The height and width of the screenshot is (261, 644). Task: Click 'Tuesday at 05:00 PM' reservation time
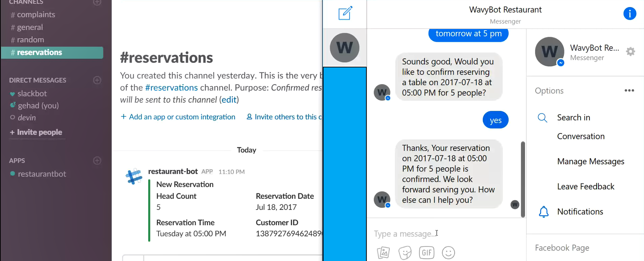pyautogui.click(x=191, y=234)
